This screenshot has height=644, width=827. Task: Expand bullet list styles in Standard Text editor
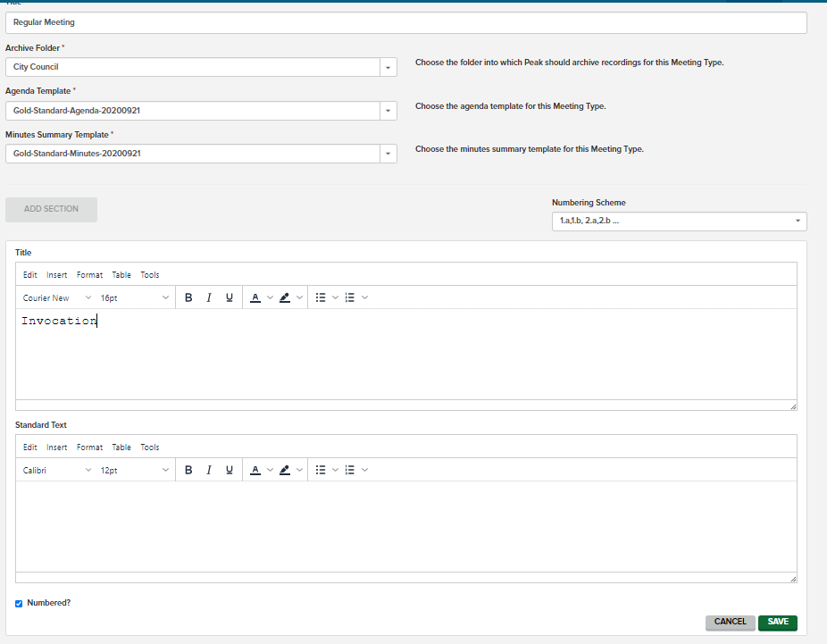pos(335,470)
